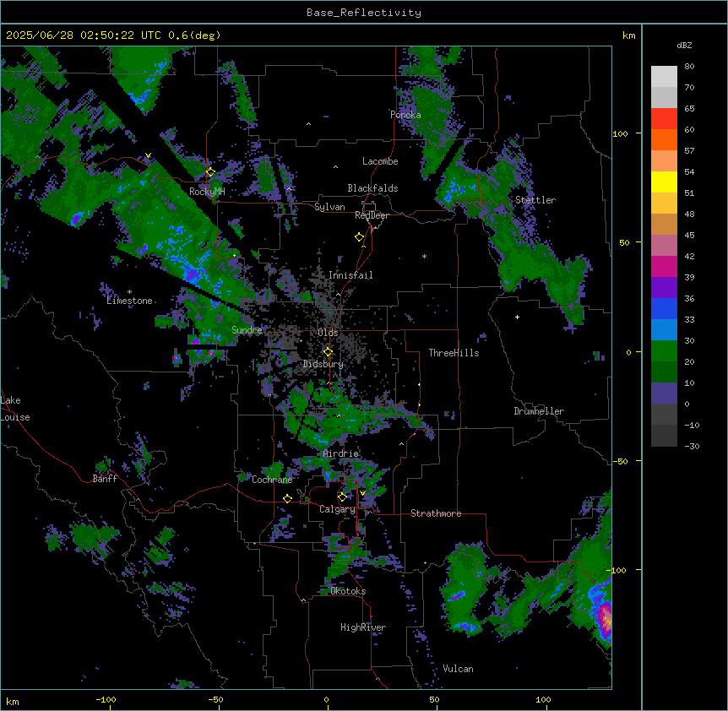Click the HighRiver map label
The width and height of the screenshot is (728, 711).
pos(363,627)
